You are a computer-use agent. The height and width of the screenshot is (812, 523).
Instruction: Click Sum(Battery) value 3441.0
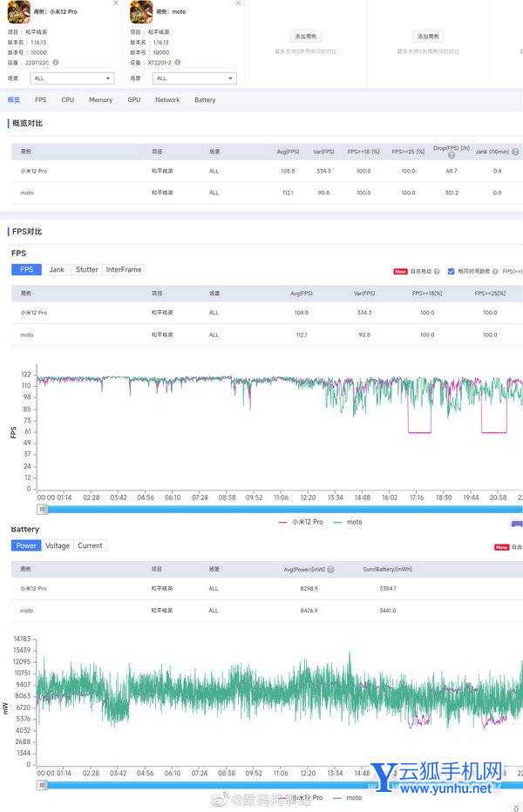pos(388,611)
